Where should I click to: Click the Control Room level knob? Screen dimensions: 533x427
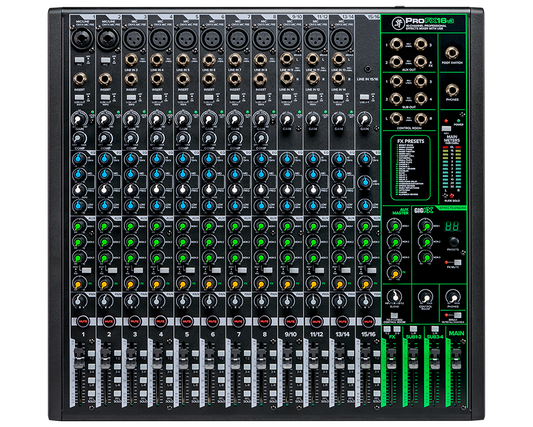pyautogui.click(x=425, y=297)
